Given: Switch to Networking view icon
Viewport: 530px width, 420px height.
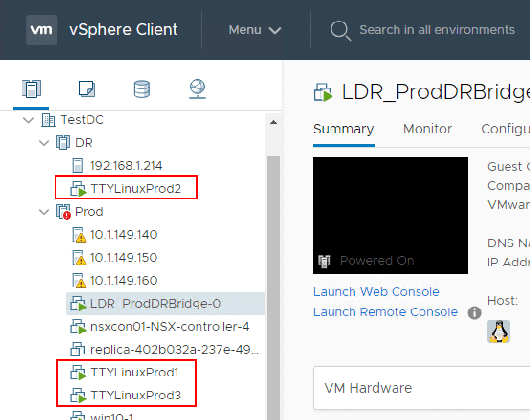Looking at the screenshot, I should tap(198, 89).
